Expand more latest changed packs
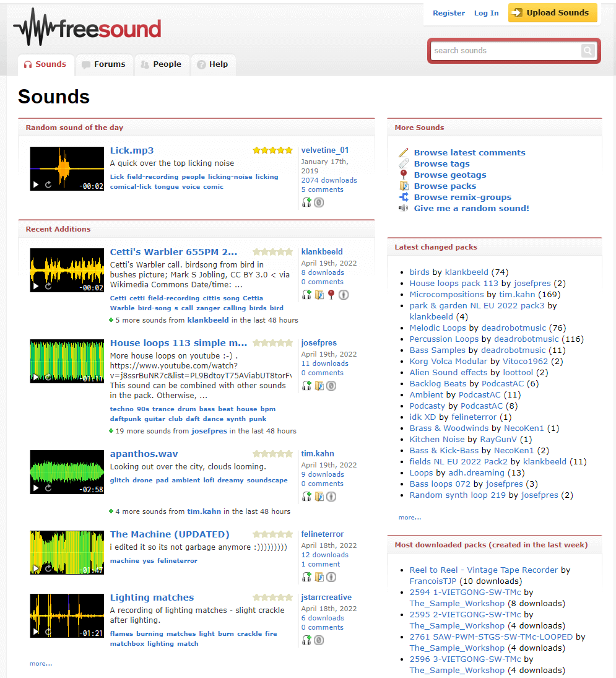616x678 pixels. pyautogui.click(x=410, y=518)
